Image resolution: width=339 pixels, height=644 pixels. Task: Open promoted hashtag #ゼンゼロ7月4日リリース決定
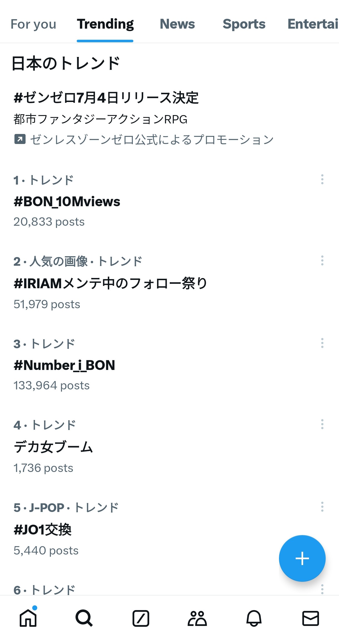point(106,98)
